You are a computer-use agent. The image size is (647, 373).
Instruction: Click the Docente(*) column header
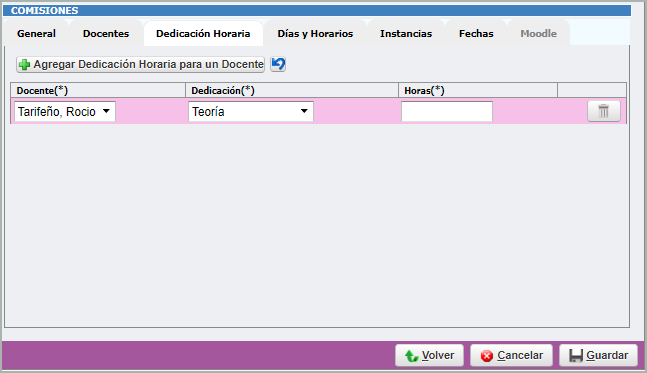tap(98, 90)
